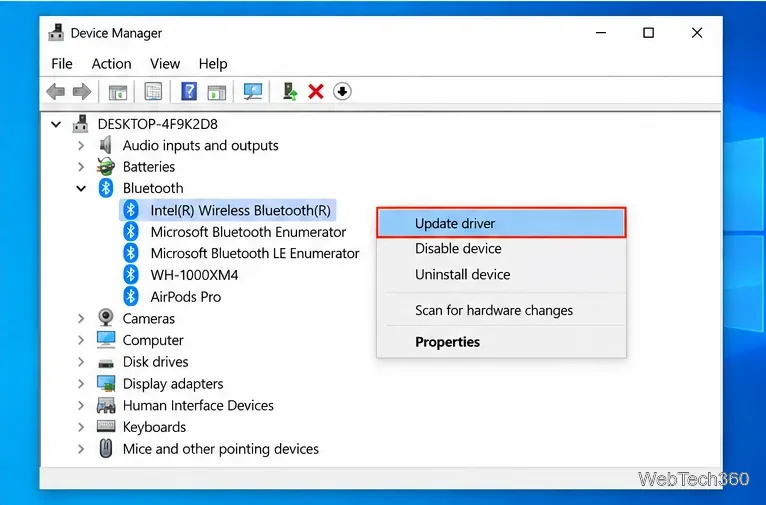Expand the Cameras category
Viewport: 766px width, 505px height.
click(81, 318)
